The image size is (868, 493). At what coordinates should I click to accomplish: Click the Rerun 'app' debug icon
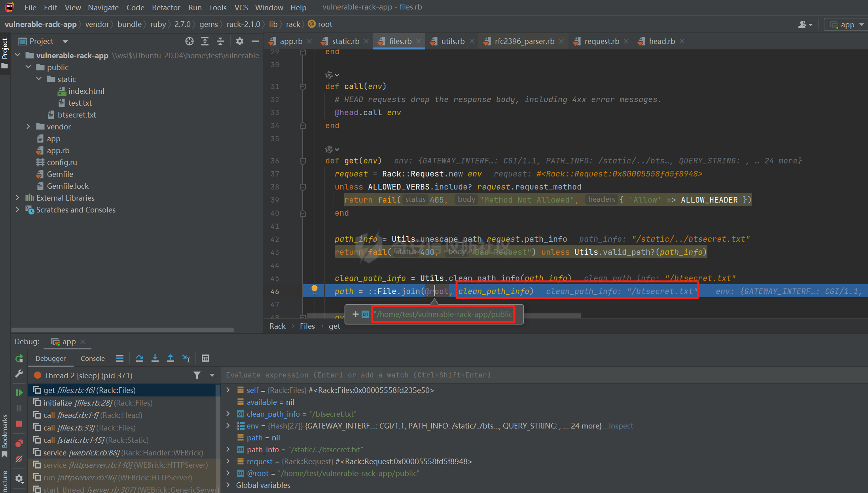tap(19, 358)
